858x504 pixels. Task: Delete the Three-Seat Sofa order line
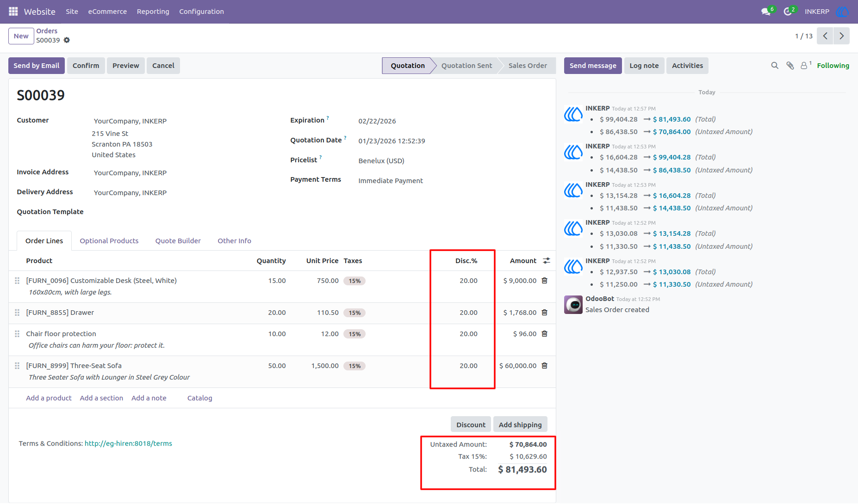[545, 366]
